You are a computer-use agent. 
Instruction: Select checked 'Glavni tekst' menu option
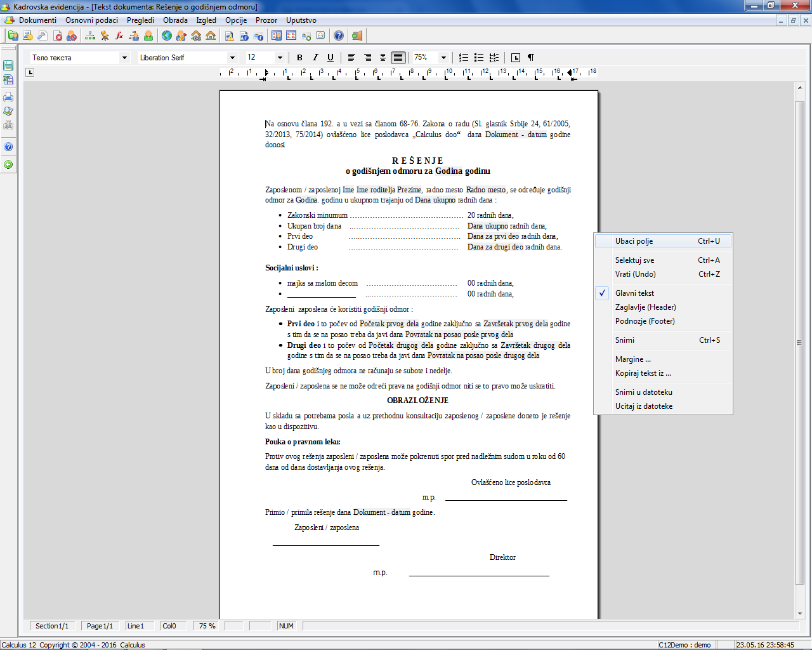[664, 293]
